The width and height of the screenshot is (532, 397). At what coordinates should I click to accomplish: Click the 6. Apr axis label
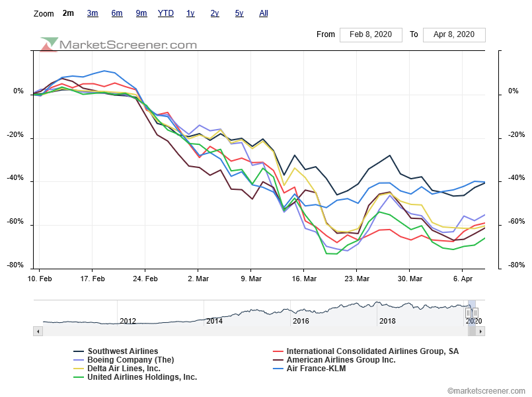463,279
